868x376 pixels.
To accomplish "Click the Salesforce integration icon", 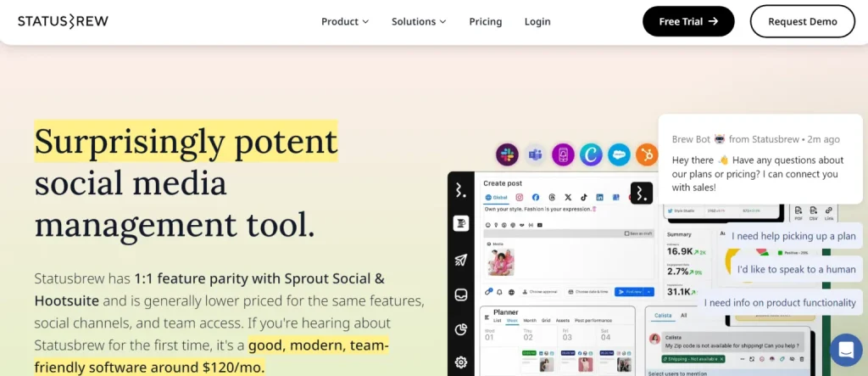I will [619, 154].
